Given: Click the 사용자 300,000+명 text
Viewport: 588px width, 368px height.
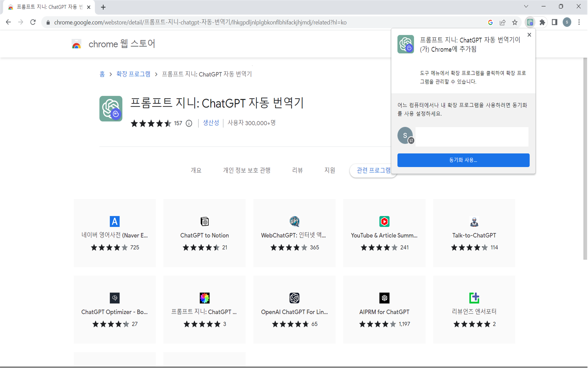Looking at the screenshot, I should (x=252, y=123).
